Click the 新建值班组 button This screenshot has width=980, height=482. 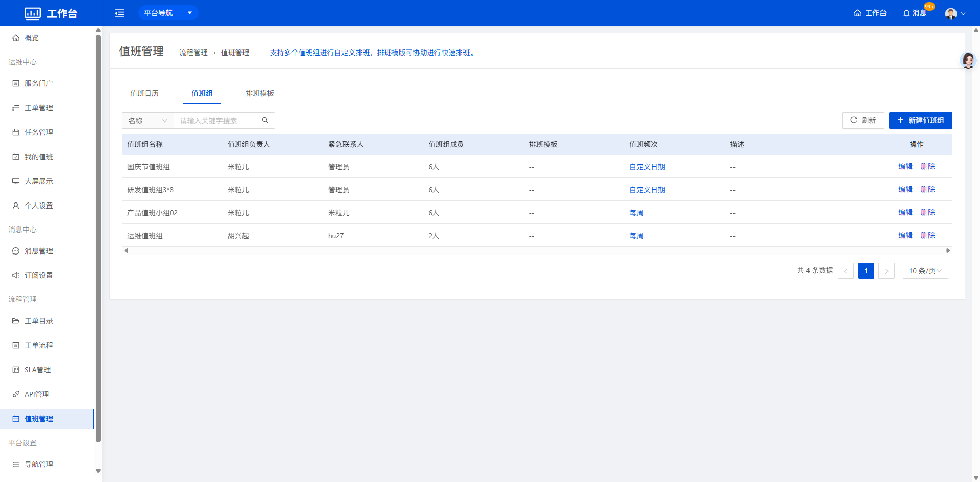920,120
